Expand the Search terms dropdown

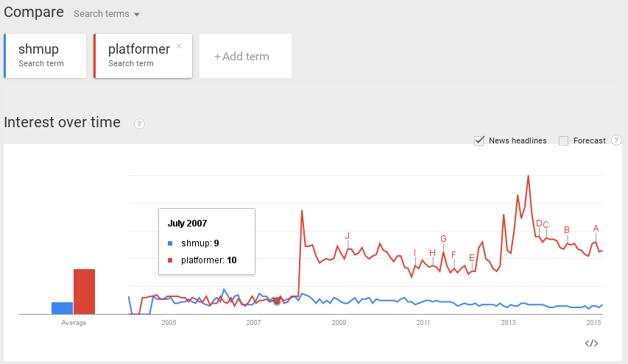pos(107,13)
